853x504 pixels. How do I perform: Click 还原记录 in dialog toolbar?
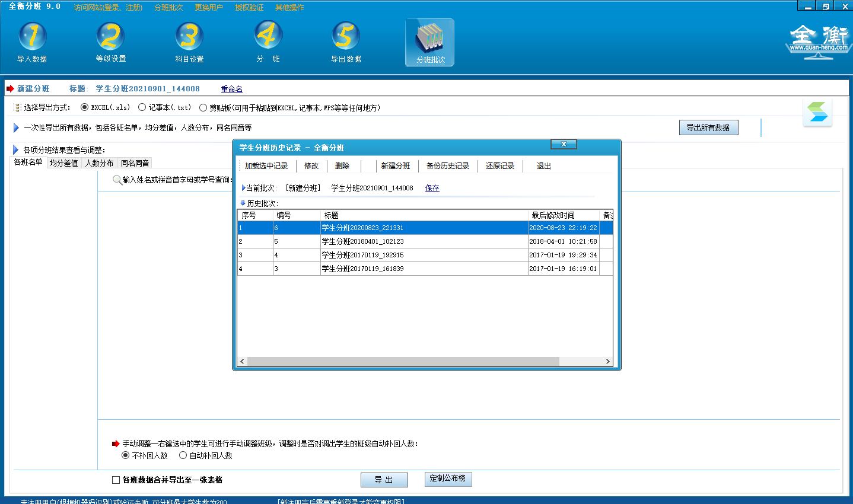click(x=500, y=166)
